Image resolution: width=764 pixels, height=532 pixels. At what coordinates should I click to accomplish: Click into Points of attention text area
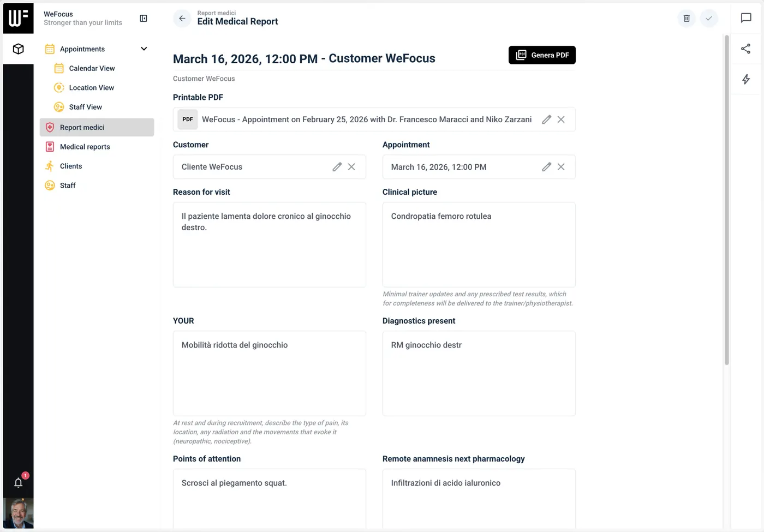270,499
